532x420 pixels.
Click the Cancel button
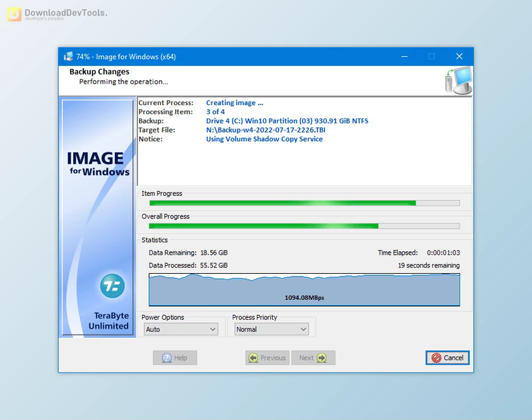tap(447, 358)
